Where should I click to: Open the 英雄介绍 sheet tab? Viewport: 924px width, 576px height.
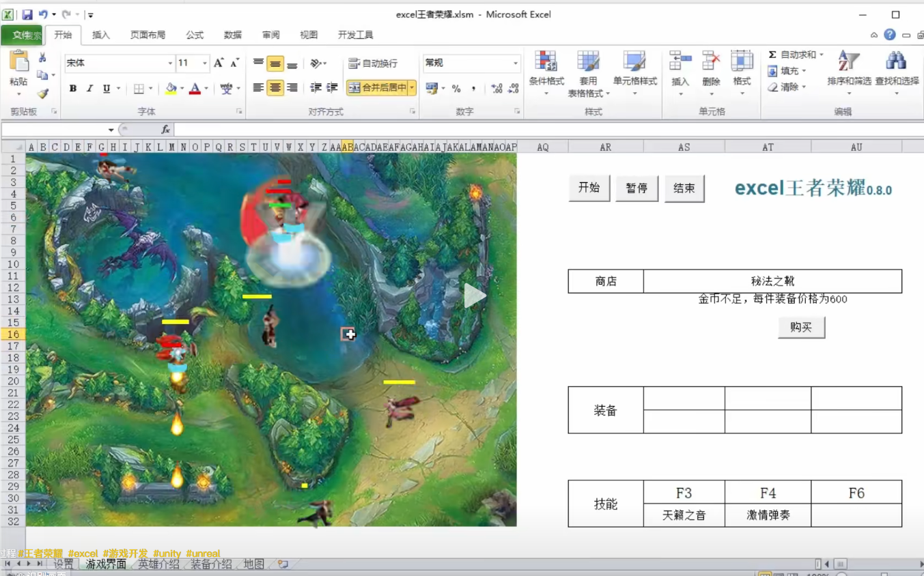pos(158,564)
